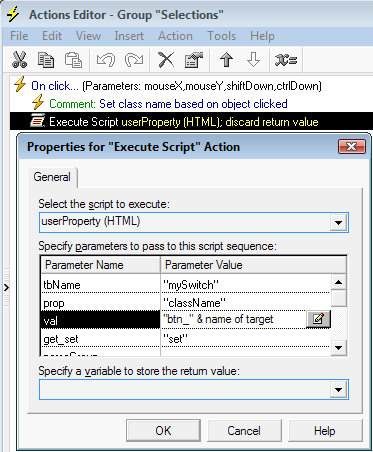Click edit expression icon in val row

(318, 319)
